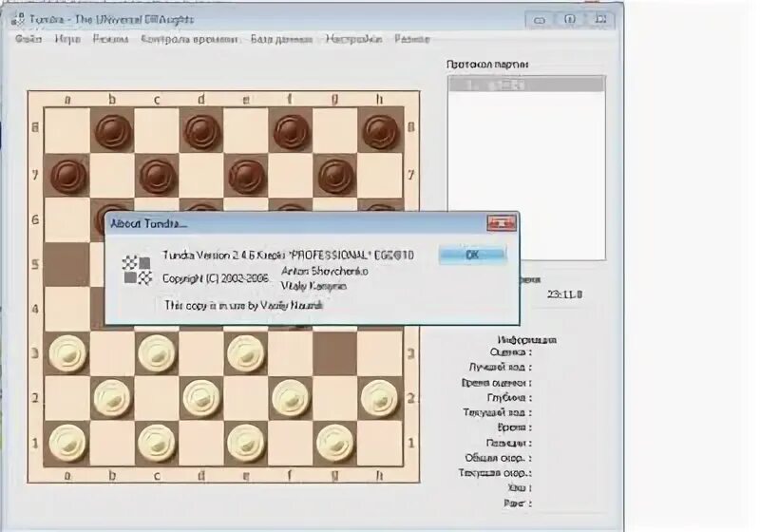Open the Режим menu
Screen dimensions: 760x532
(x=110, y=39)
